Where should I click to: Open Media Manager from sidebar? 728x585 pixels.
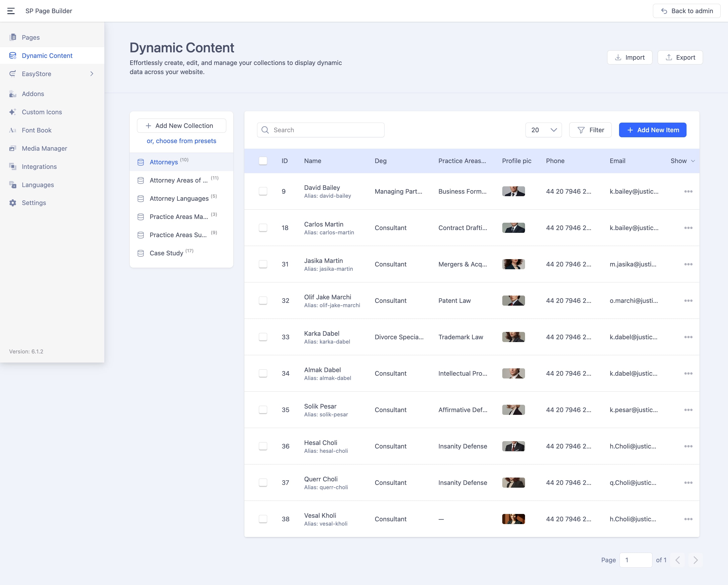(x=44, y=149)
